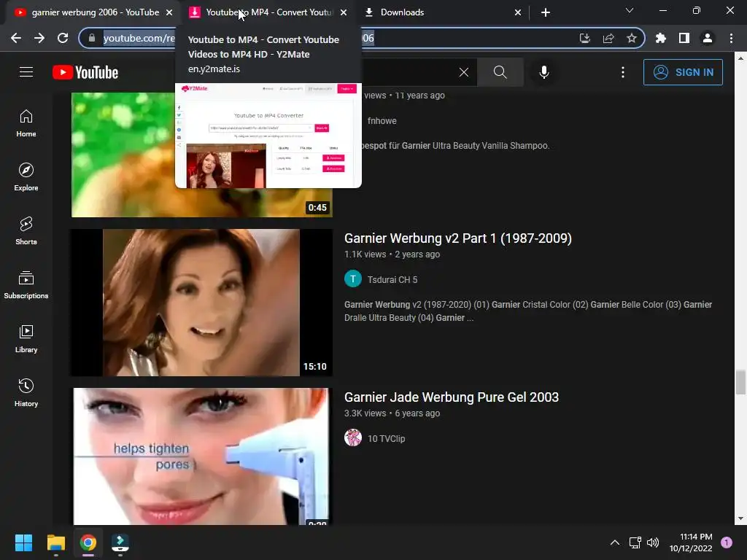Screen dimensions: 747x560
Task: Bookmark the page with the star icon
Action: [x=632, y=38]
